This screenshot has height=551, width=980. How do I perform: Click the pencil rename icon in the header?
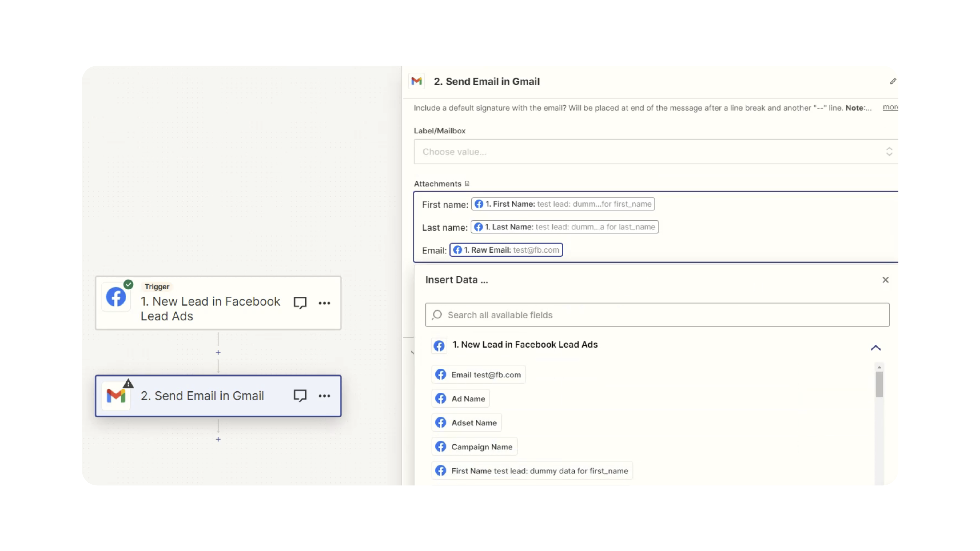coord(893,81)
